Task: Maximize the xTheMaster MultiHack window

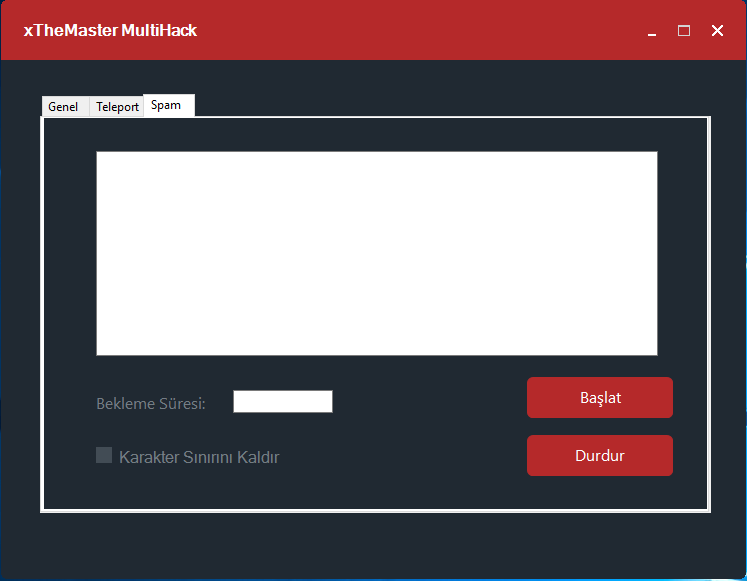Action: 684,31
